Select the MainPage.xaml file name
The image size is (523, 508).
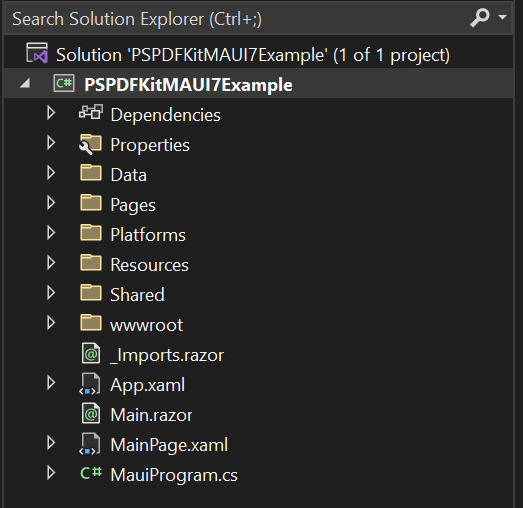point(169,446)
